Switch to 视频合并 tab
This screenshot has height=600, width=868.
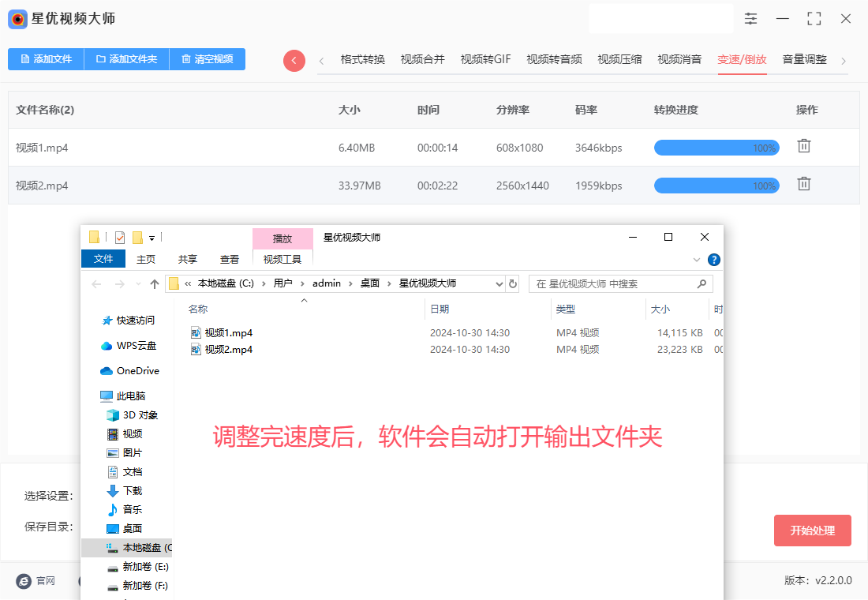tap(422, 59)
